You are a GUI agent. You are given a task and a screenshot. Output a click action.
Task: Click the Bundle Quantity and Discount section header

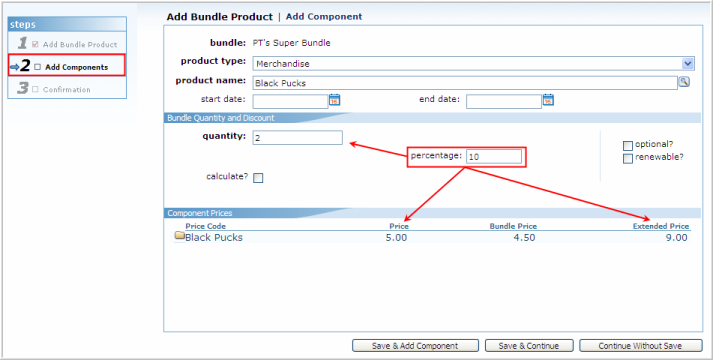pos(221,118)
